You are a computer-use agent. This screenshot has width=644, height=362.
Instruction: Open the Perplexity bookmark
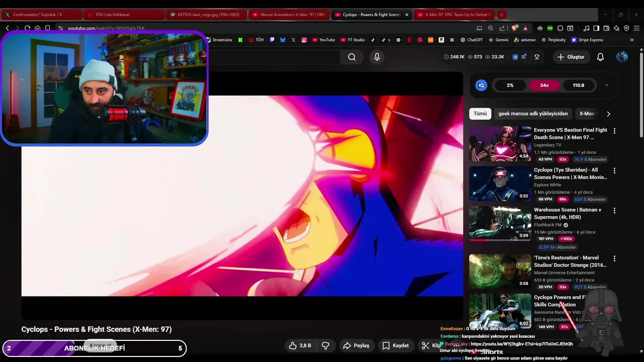pyautogui.click(x=553, y=40)
